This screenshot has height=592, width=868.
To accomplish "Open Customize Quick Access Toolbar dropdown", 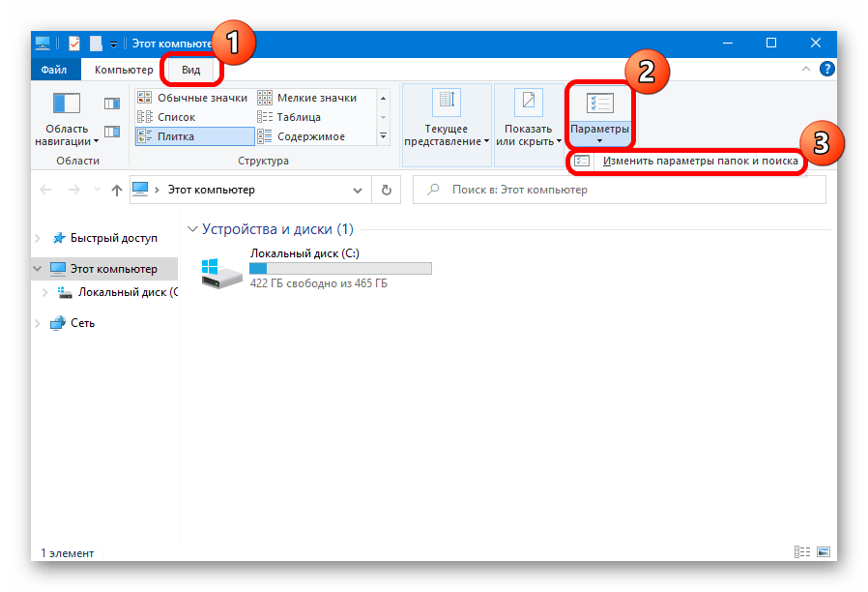I will tap(113, 44).
